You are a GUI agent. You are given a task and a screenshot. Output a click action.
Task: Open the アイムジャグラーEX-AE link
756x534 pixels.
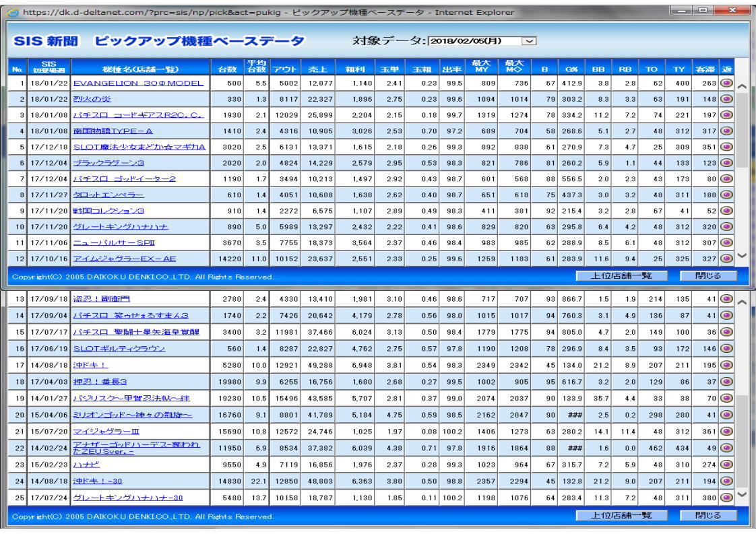point(125,259)
